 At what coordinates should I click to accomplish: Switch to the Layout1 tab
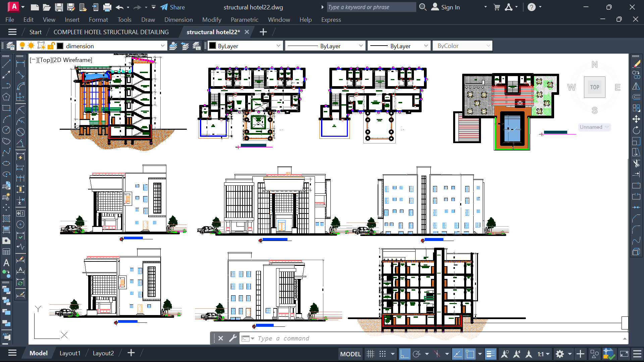[70, 353]
